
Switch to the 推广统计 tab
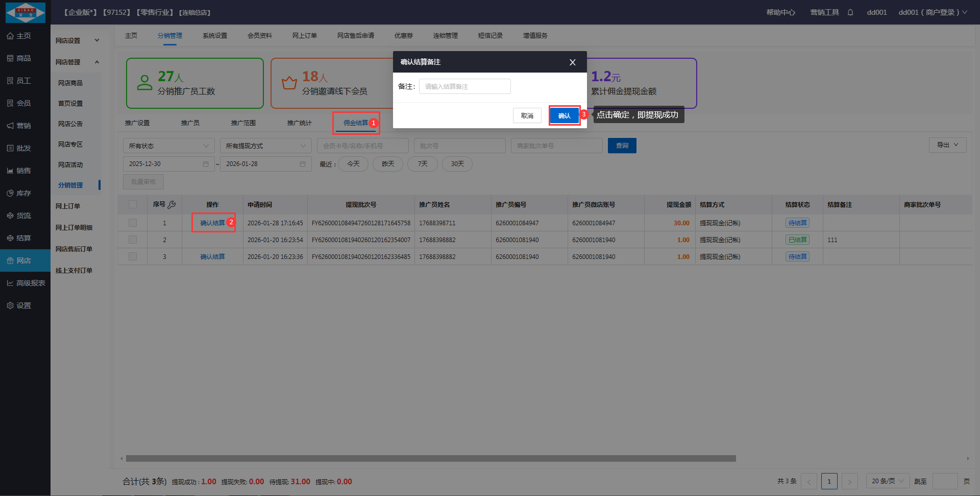tap(299, 123)
